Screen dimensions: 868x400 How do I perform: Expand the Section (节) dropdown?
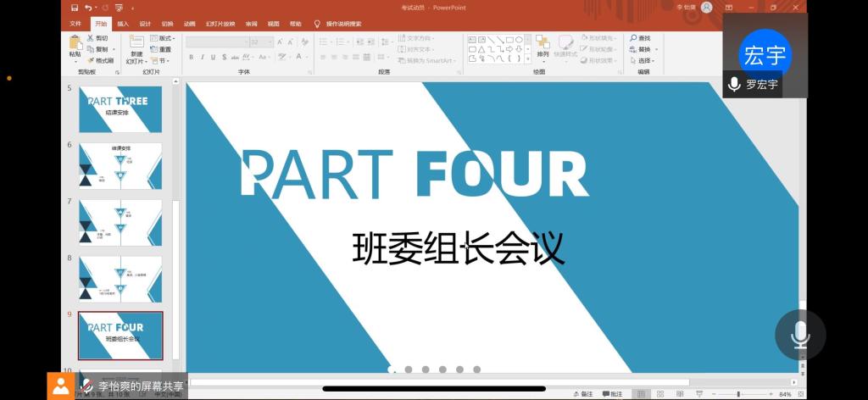pos(161,60)
